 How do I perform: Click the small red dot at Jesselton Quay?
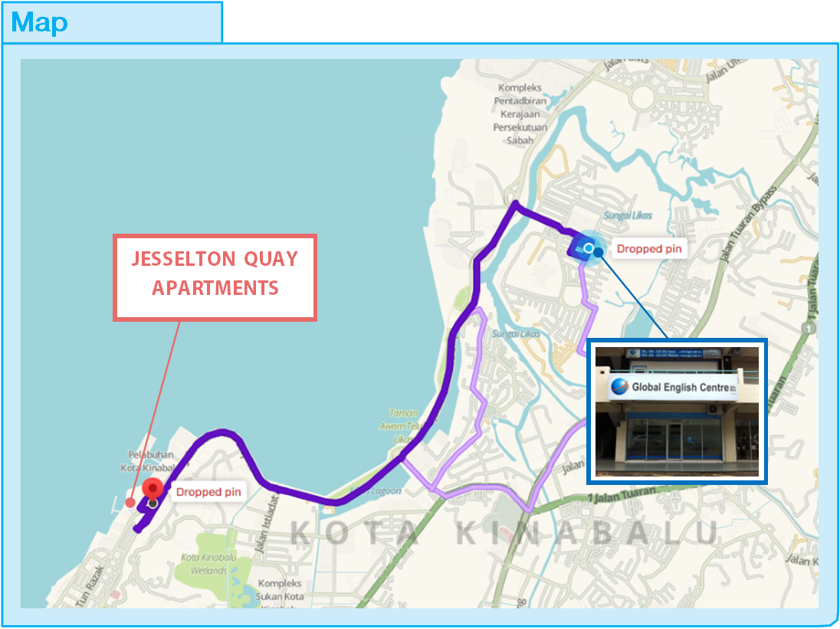(130, 503)
